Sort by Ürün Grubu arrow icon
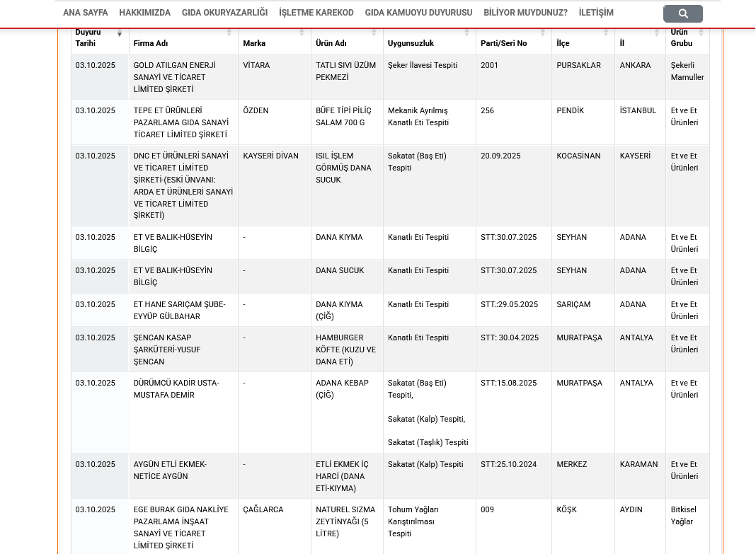Screen dimensions: 756x554 click(x=701, y=33)
